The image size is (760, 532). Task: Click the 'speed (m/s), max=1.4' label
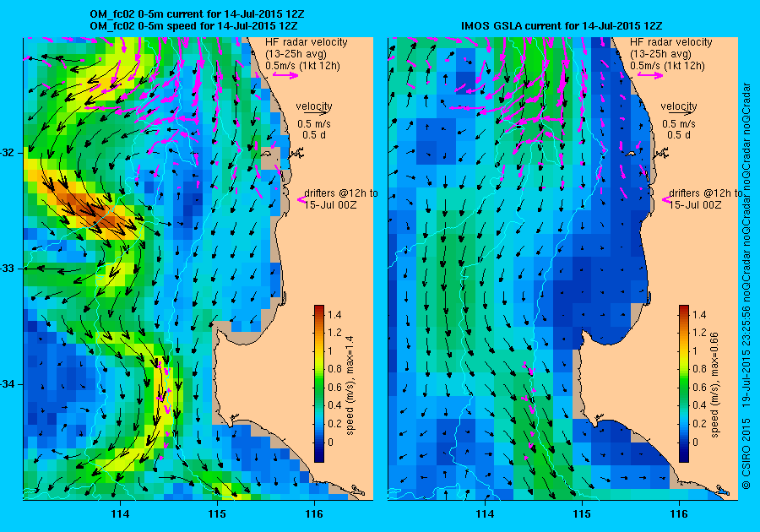(350, 385)
